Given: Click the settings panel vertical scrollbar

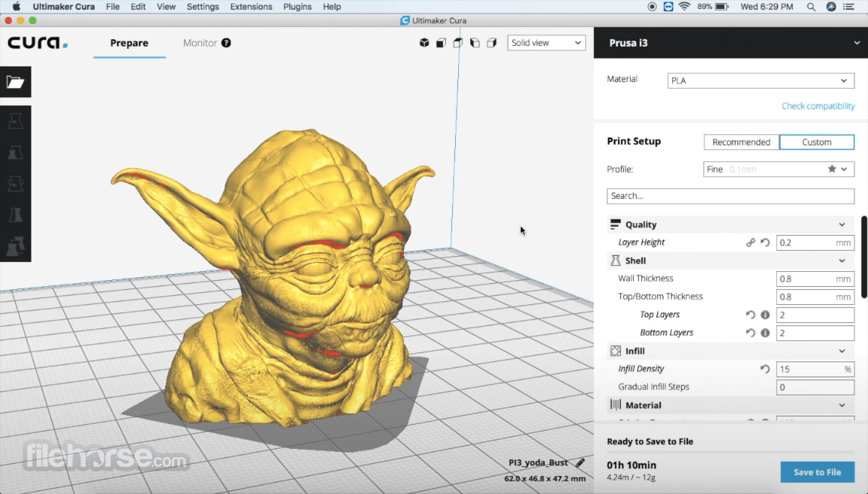Looking at the screenshot, I should [x=863, y=257].
